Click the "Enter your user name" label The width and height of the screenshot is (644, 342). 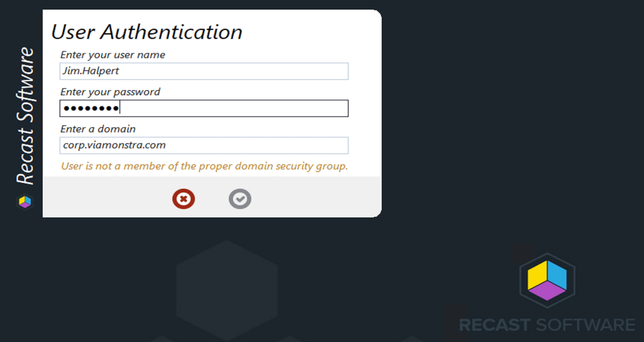[113, 55]
